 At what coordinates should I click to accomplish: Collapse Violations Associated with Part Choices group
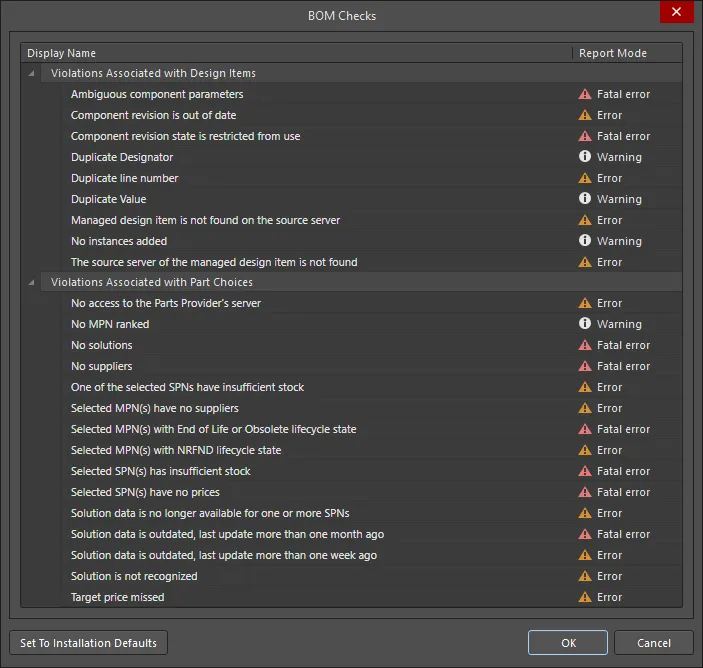[x=31, y=282]
